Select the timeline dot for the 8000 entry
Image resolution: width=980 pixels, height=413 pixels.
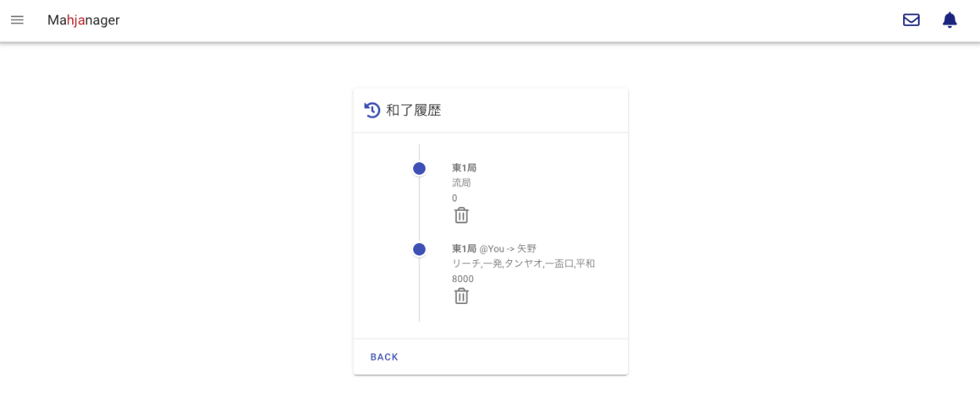tap(419, 249)
